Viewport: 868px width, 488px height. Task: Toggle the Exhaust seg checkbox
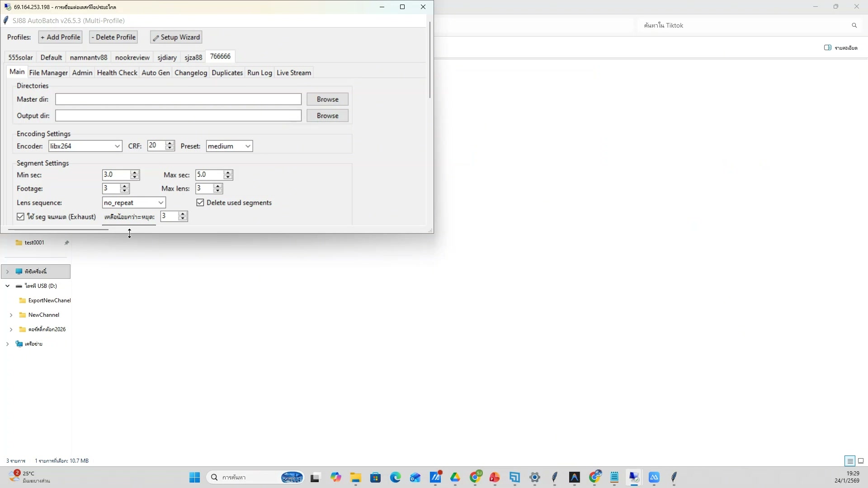[21, 217]
